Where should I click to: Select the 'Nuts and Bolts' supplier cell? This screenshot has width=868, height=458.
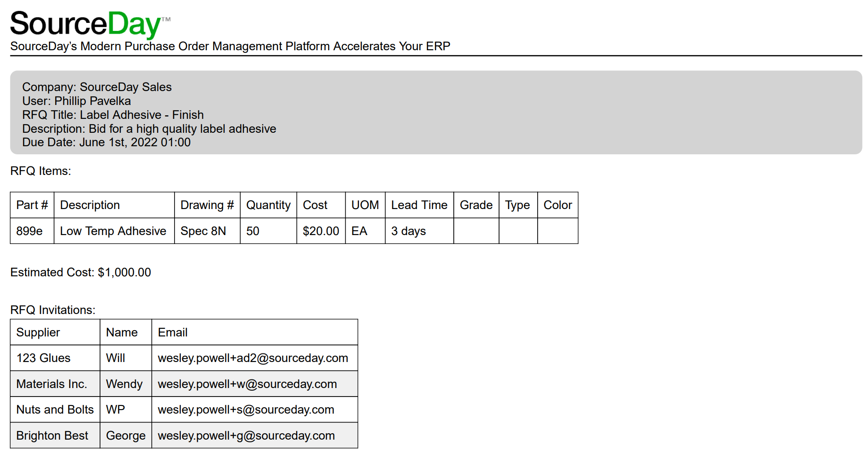(55, 410)
